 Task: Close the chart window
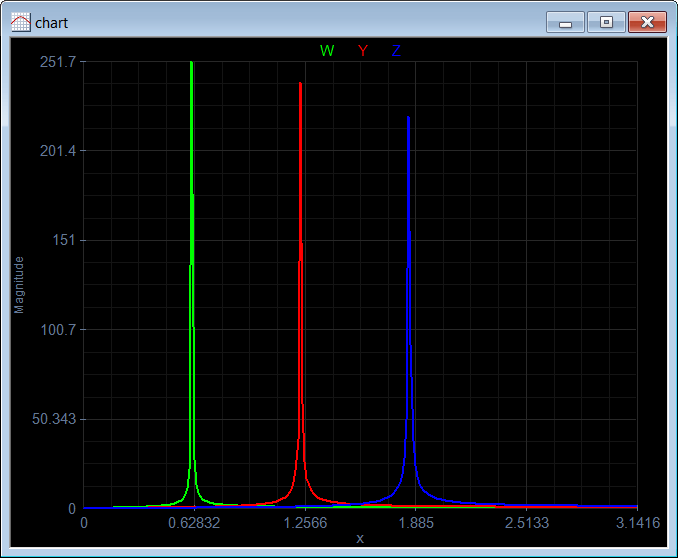pos(647,22)
